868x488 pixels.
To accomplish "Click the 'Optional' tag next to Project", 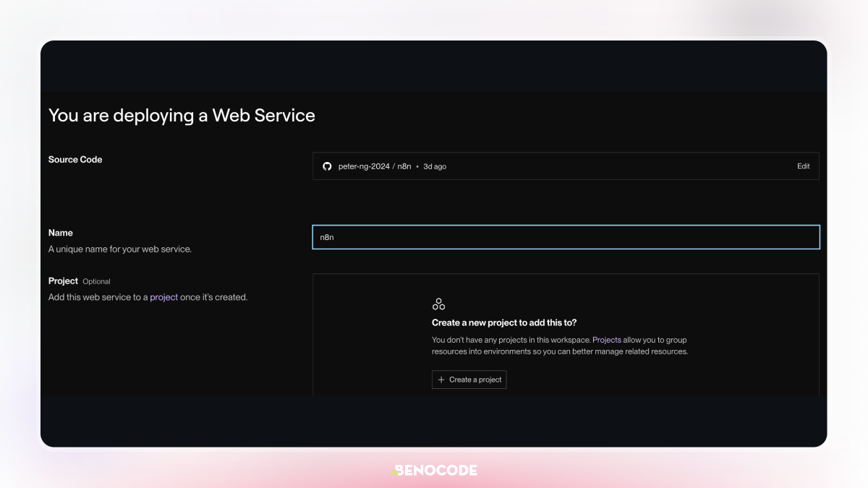I will point(97,281).
